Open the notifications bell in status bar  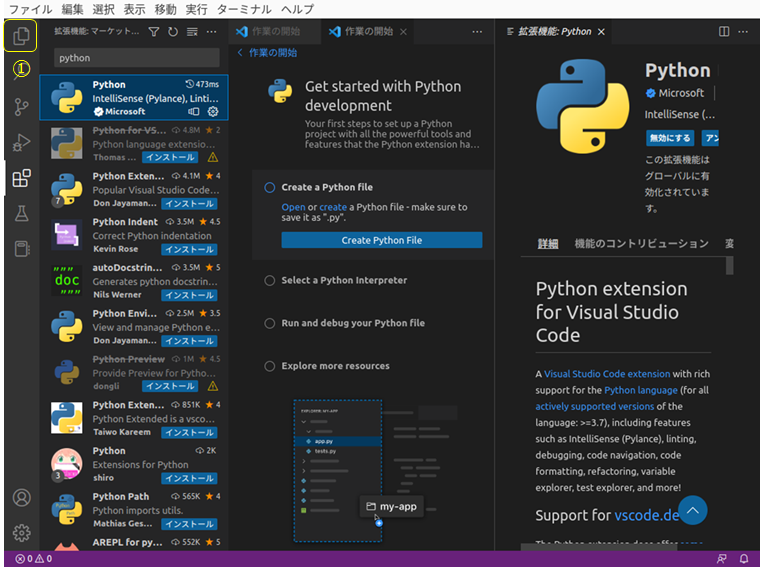click(x=743, y=559)
